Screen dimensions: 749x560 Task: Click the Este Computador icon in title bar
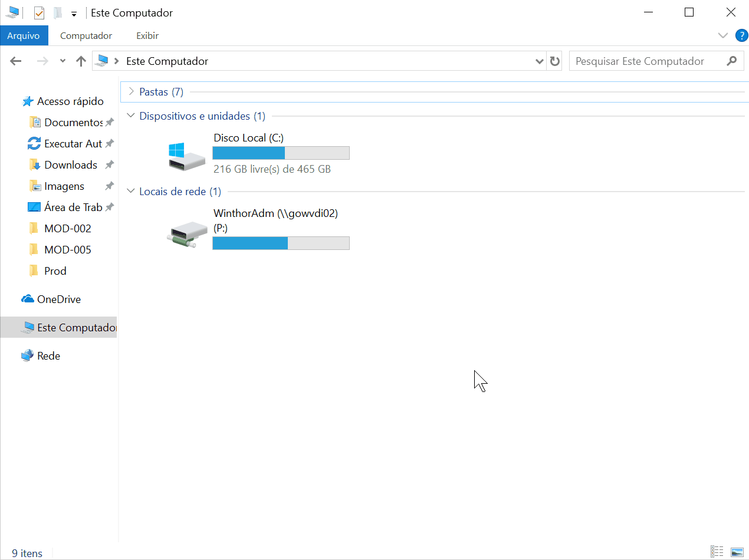[x=12, y=12]
